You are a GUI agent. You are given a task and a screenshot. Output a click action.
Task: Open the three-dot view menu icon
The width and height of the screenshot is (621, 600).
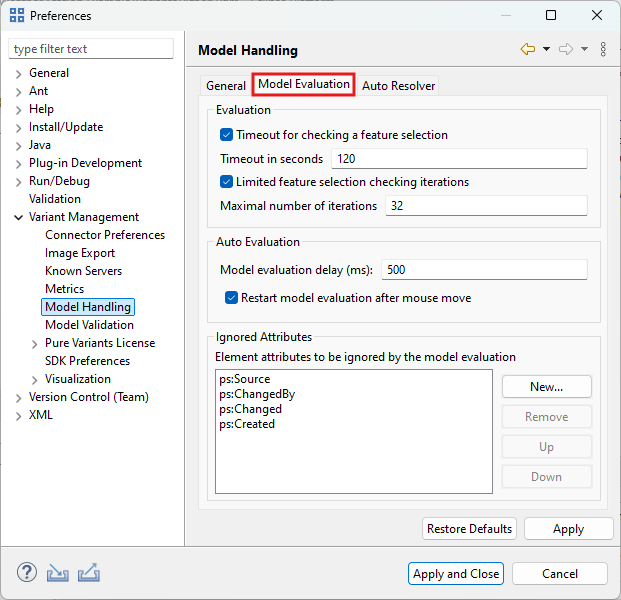tap(603, 50)
